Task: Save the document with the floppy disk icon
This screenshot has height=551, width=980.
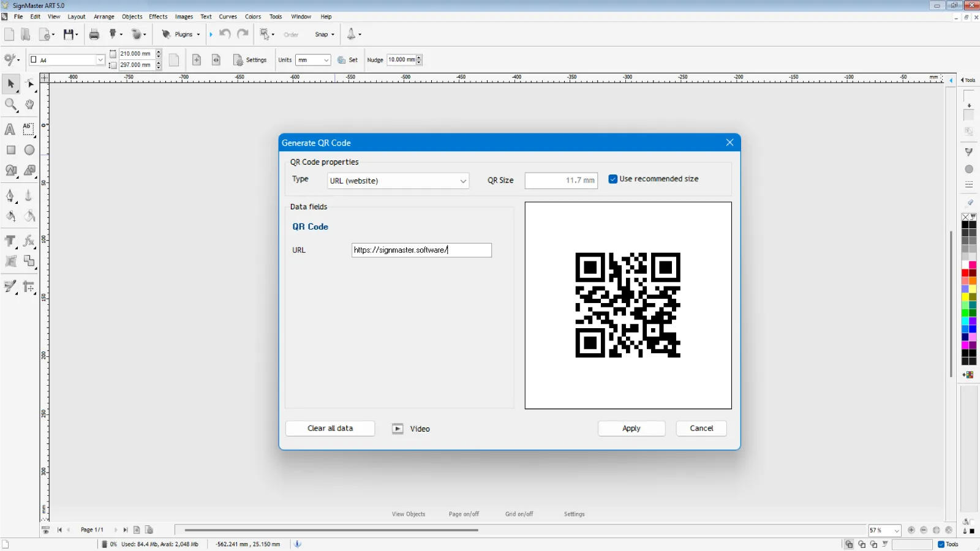Action: click(69, 34)
